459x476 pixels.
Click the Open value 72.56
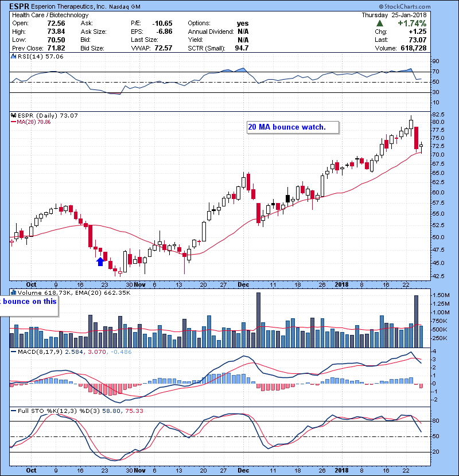pyautogui.click(x=56, y=24)
